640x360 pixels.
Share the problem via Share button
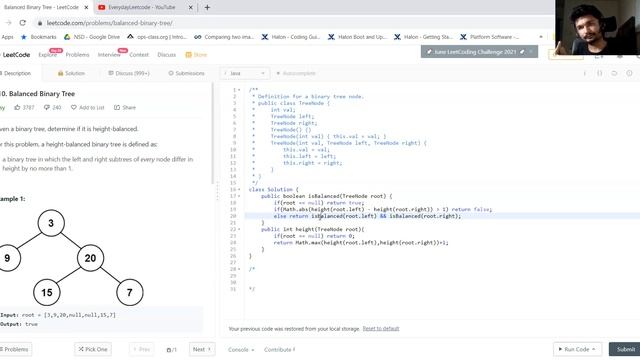tap(125, 107)
